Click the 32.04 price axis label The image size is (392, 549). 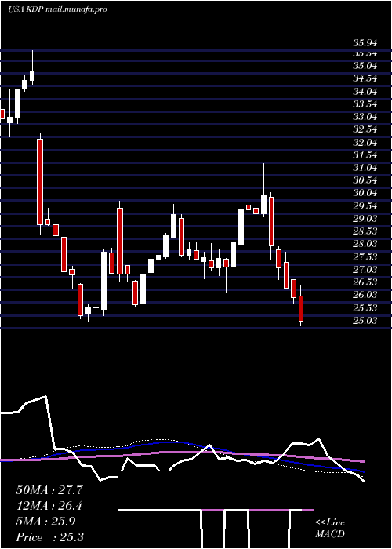(365, 143)
